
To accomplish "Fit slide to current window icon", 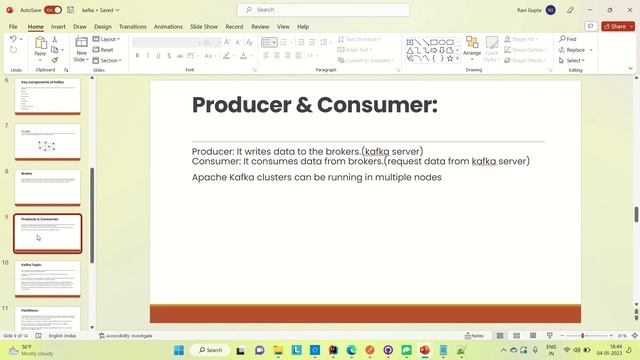I will (x=635, y=336).
